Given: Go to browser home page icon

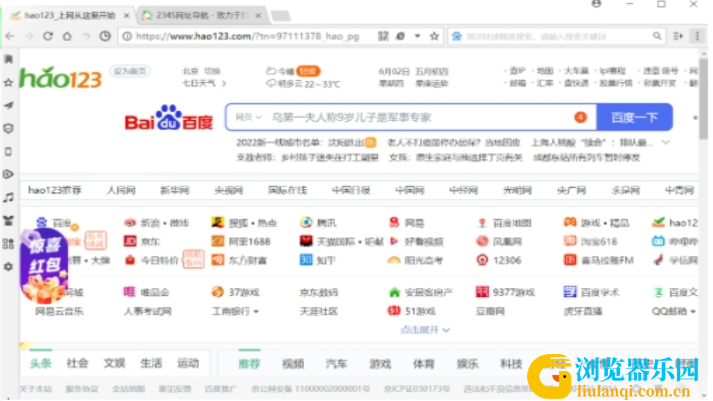Looking at the screenshot, I should coord(67,36).
